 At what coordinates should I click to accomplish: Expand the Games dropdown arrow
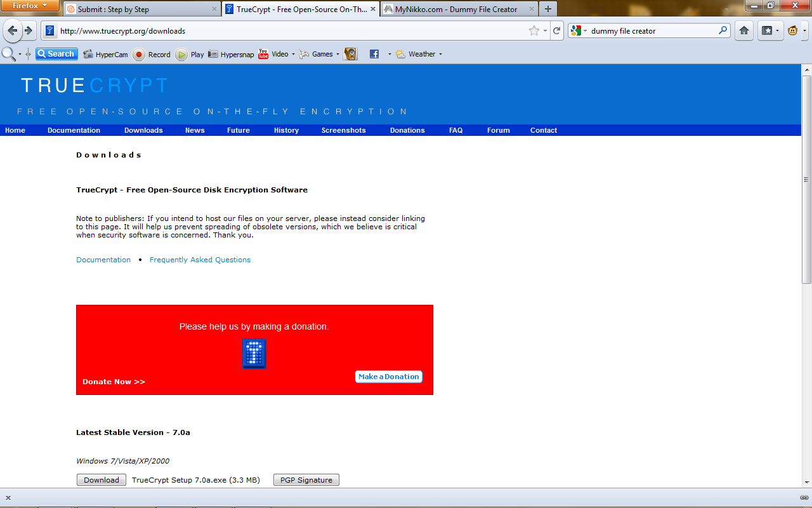337,55
